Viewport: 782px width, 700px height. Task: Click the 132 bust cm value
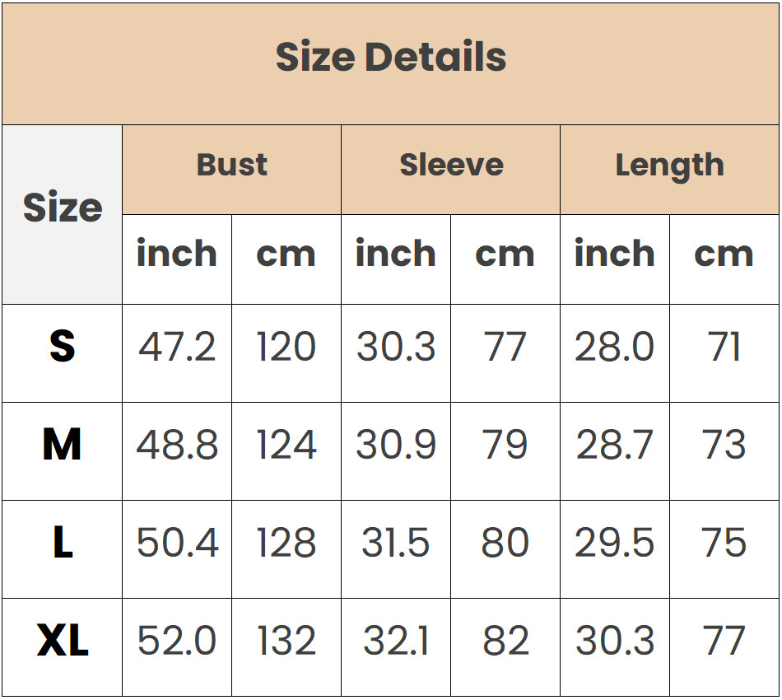click(x=286, y=641)
